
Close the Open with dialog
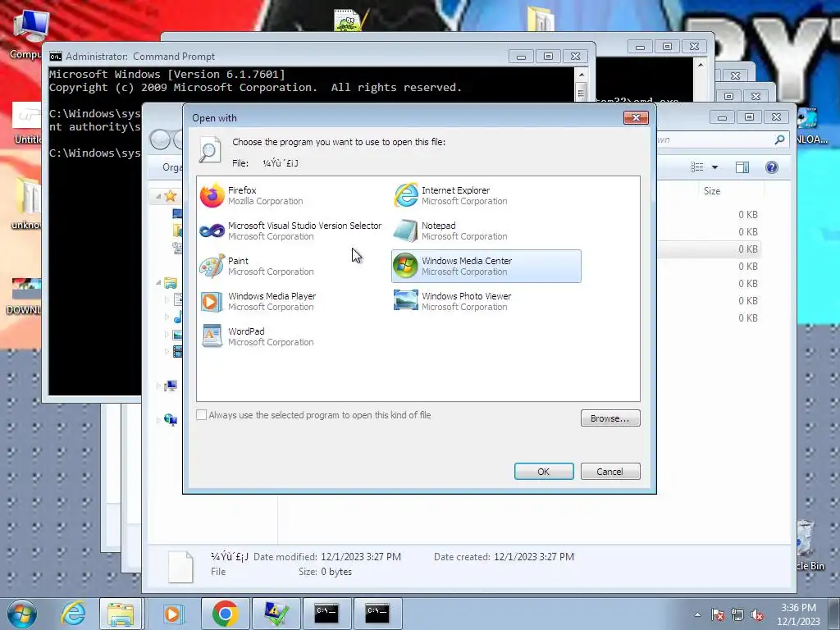[636, 118]
